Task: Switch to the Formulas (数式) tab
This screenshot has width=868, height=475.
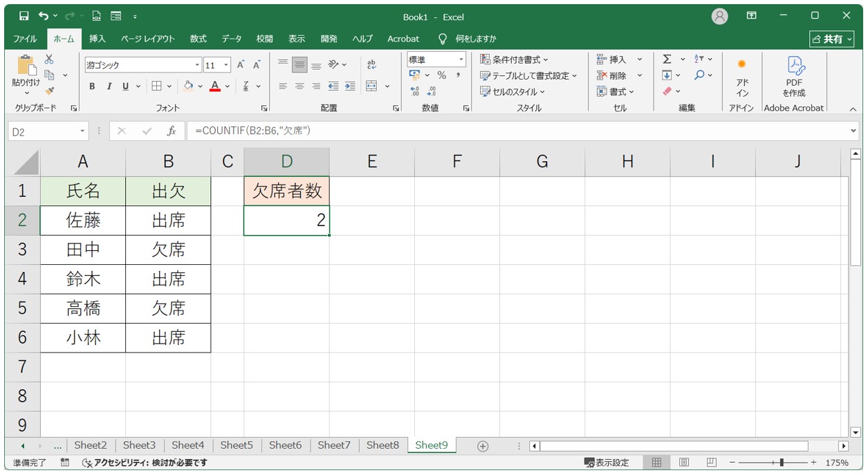Action: 198,39
